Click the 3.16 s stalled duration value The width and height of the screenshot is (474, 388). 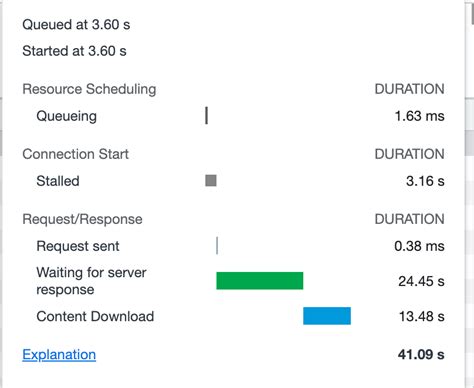425,181
